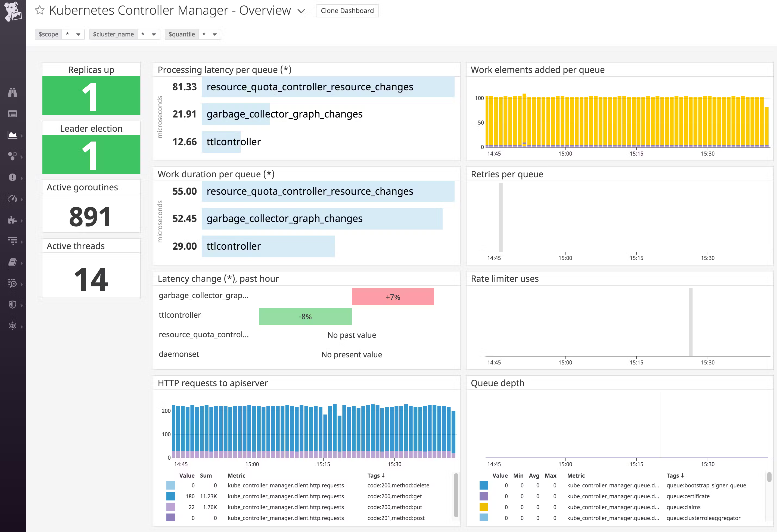This screenshot has width=777, height=532.
Task: Expand the $cluster_name dropdown filter
Action: tap(127, 34)
